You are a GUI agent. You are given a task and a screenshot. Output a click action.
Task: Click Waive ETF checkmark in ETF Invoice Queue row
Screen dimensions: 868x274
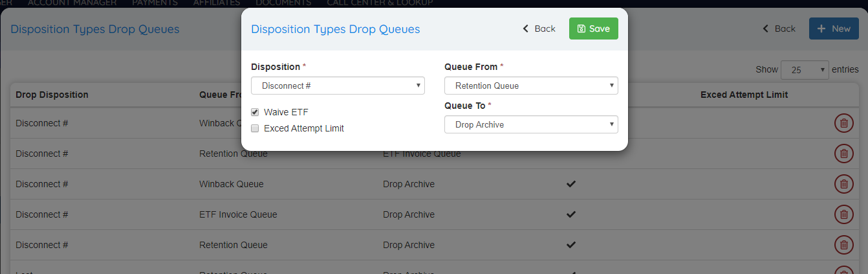[x=571, y=214]
